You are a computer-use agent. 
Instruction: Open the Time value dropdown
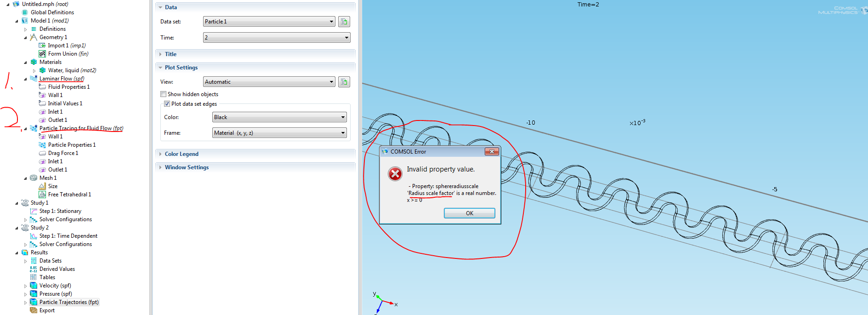[x=276, y=38]
